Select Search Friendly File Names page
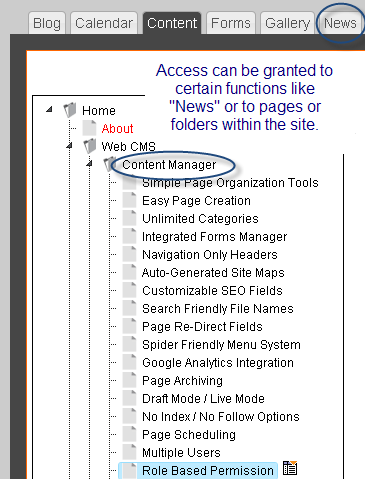The height and width of the screenshot is (479, 365). coord(218,308)
